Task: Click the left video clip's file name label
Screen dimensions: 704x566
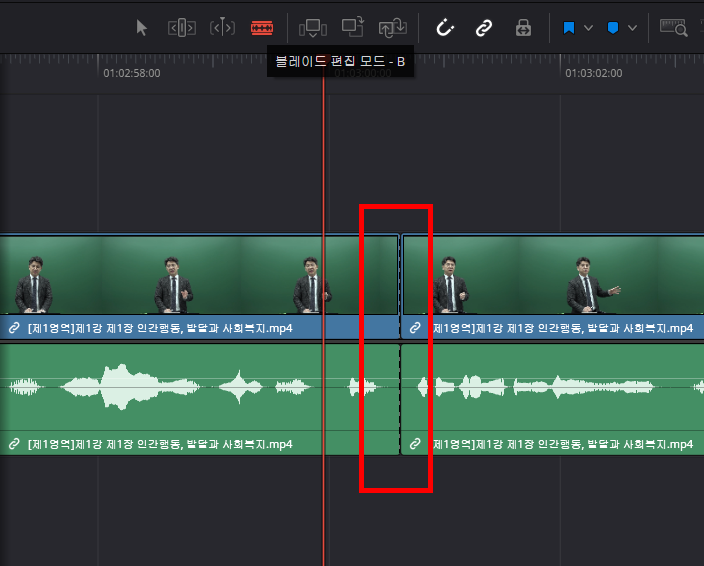Action: (x=160, y=328)
